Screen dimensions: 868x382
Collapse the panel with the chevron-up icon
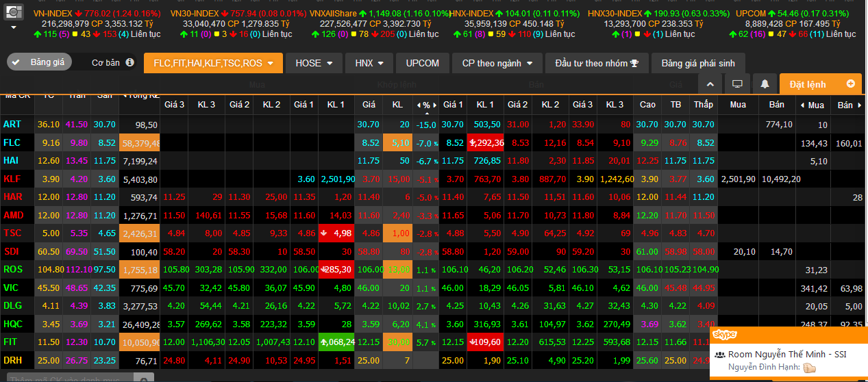pyautogui.click(x=710, y=84)
